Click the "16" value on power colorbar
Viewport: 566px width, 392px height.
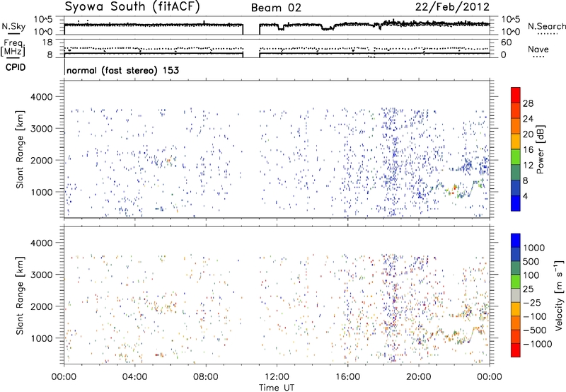pyautogui.click(x=528, y=150)
